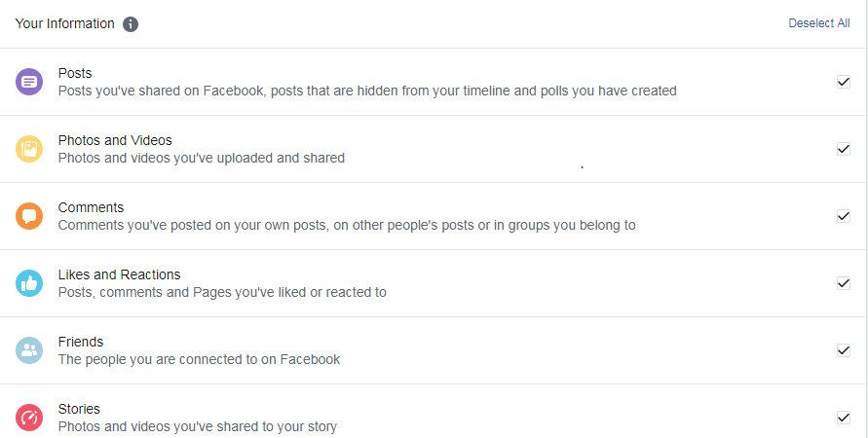The image size is (868, 438).
Task: Click the info icon beside Your Information
Action: click(131, 23)
